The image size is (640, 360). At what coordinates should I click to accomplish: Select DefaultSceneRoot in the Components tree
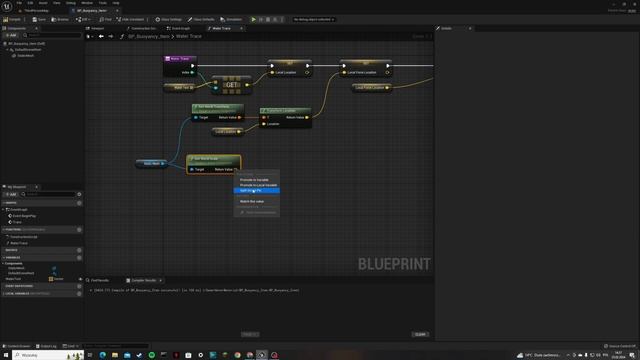point(28,49)
